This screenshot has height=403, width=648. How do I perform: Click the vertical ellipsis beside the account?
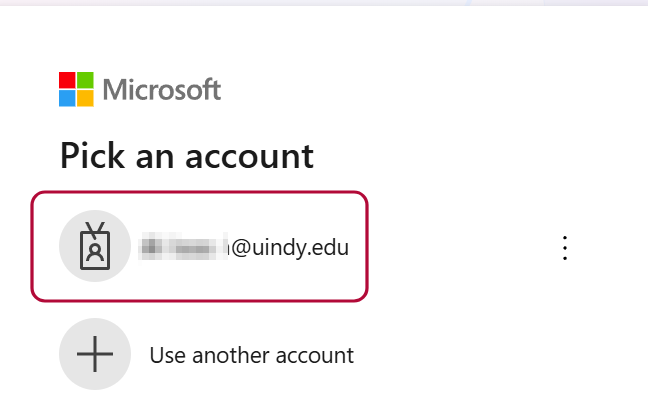click(565, 248)
